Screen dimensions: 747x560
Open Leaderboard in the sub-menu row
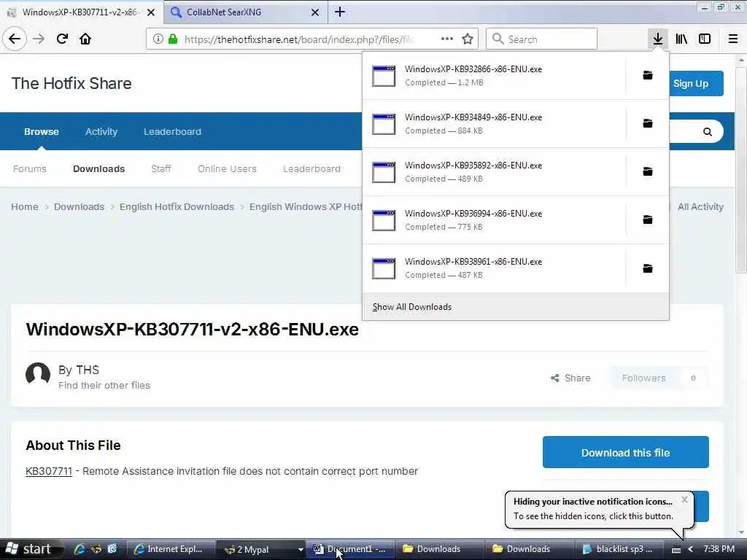[x=311, y=168]
